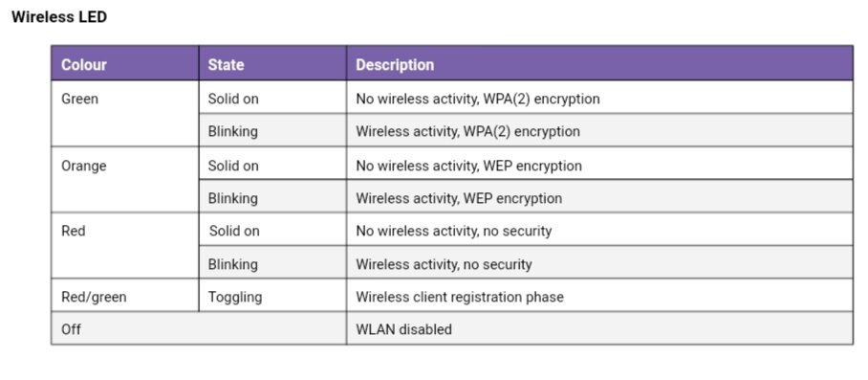
Task: Click the Red colour cell
Action: point(125,245)
